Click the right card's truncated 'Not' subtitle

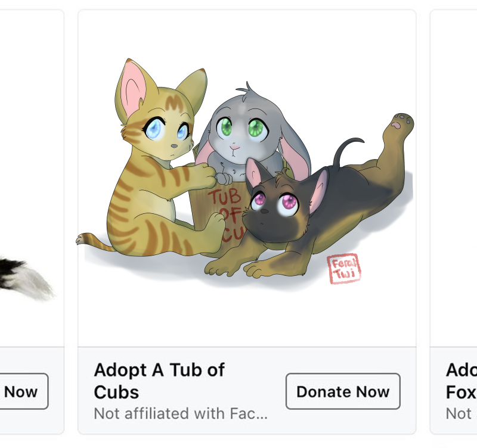pos(459,413)
